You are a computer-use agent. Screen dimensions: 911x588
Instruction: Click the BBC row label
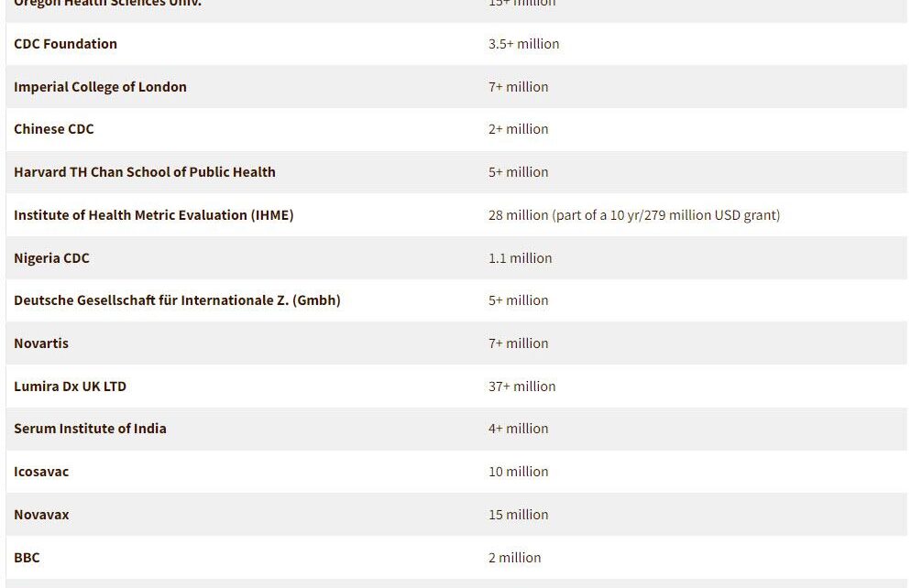point(27,558)
